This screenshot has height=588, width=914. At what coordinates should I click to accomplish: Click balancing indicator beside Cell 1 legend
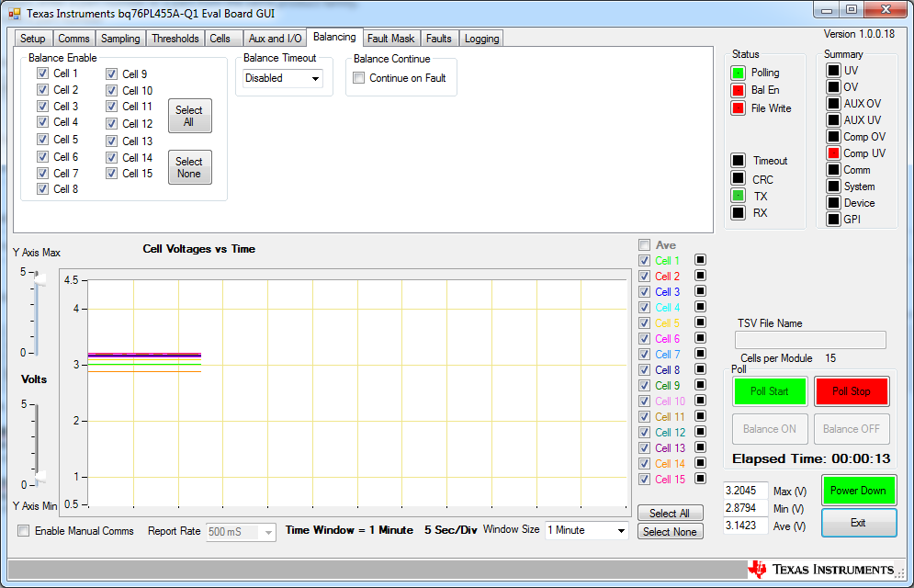tap(701, 260)
